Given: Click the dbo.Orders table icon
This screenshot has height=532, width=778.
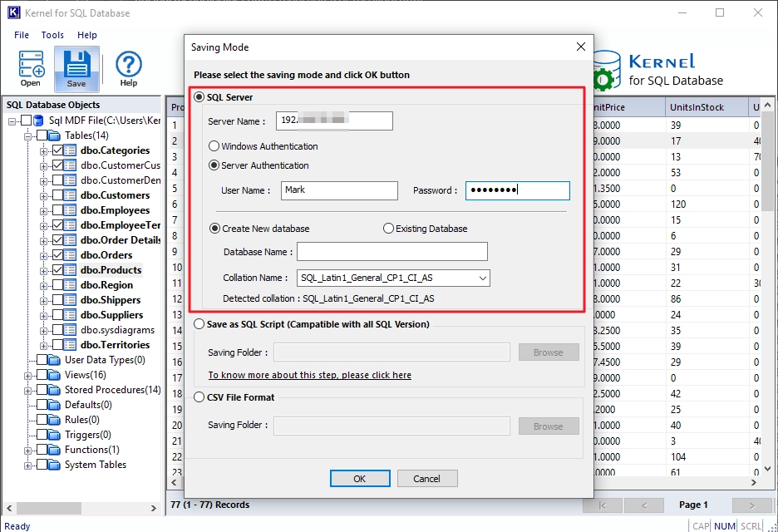Looking at the screenshot, I should 70,255.
